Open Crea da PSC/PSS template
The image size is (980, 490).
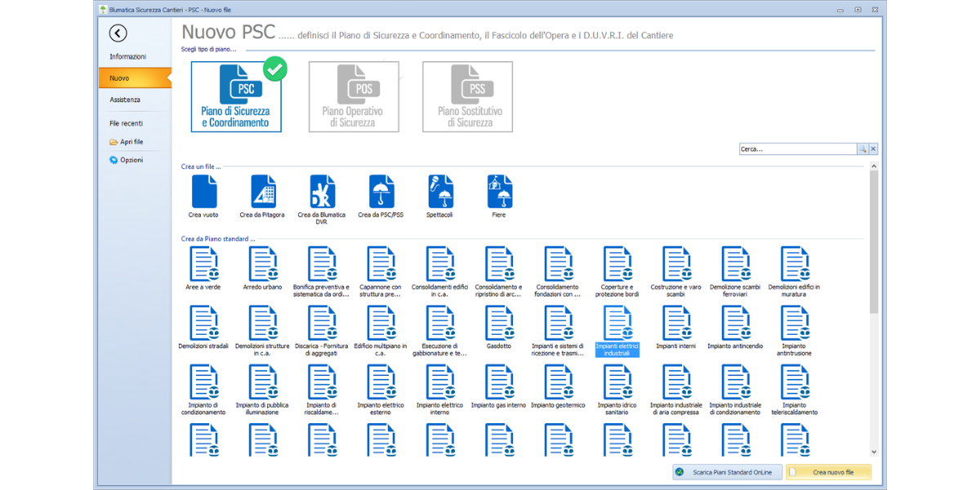pyautogui.click(x=381, y=192)
